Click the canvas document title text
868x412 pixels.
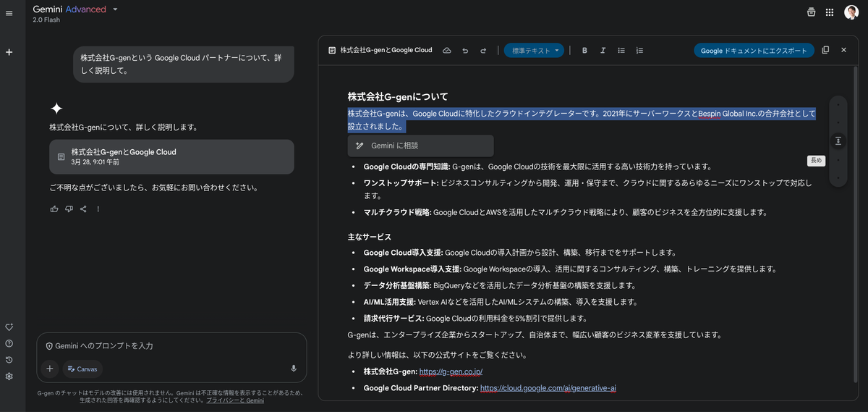(386, 50)
